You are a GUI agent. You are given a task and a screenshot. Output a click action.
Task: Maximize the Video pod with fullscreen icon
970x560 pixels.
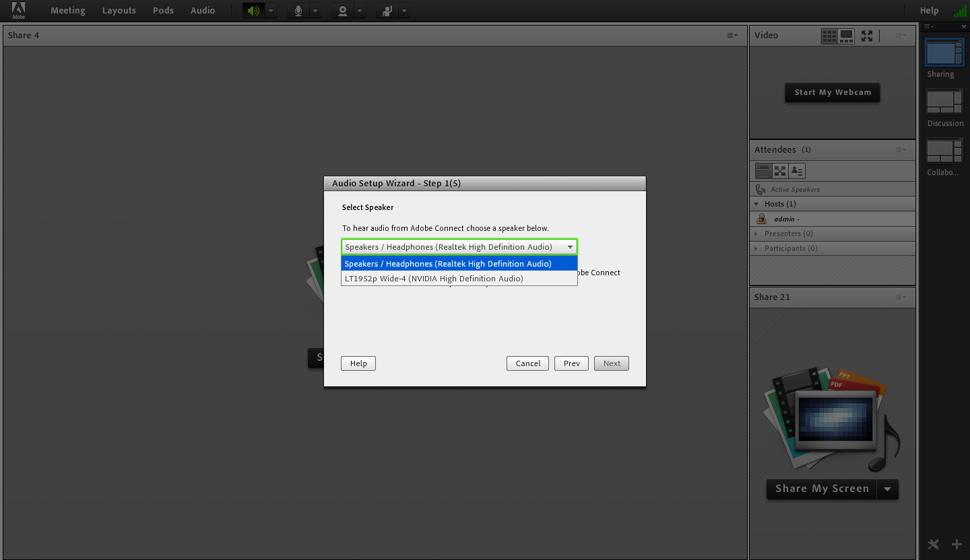tap(867, 36)
